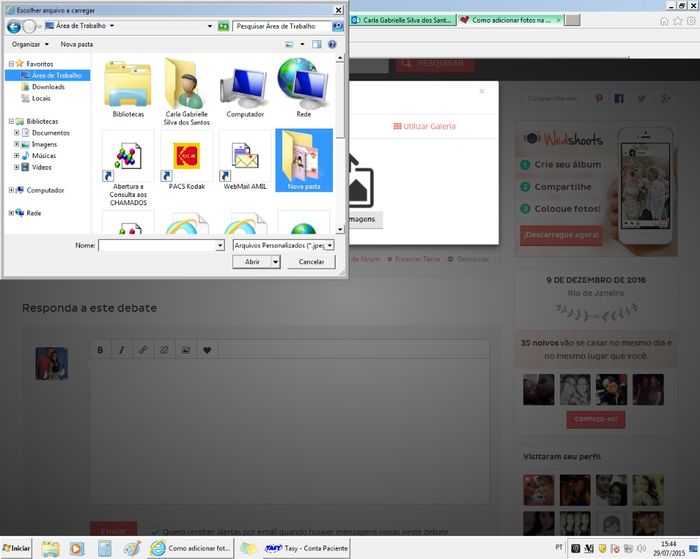Viewport: 700px width, 559px height.
Task: Click the insert link button in editor
Action: coord(143,350)
